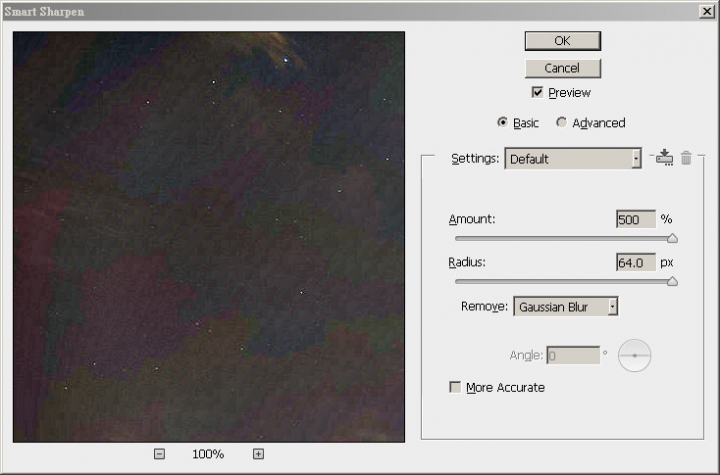The image size is (720, 475).
Task: Click the Amount value field showing 500
Action: click(x=636, y=219)
